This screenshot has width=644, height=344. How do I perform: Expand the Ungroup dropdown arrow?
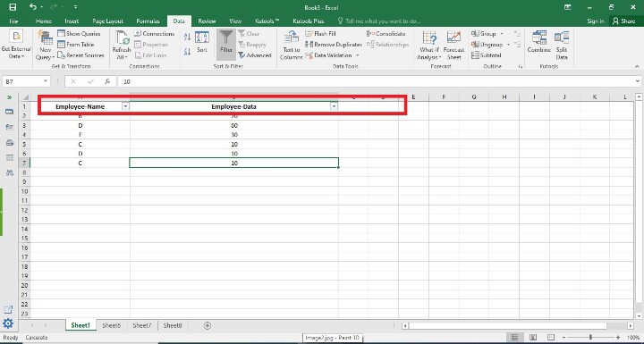508,45
